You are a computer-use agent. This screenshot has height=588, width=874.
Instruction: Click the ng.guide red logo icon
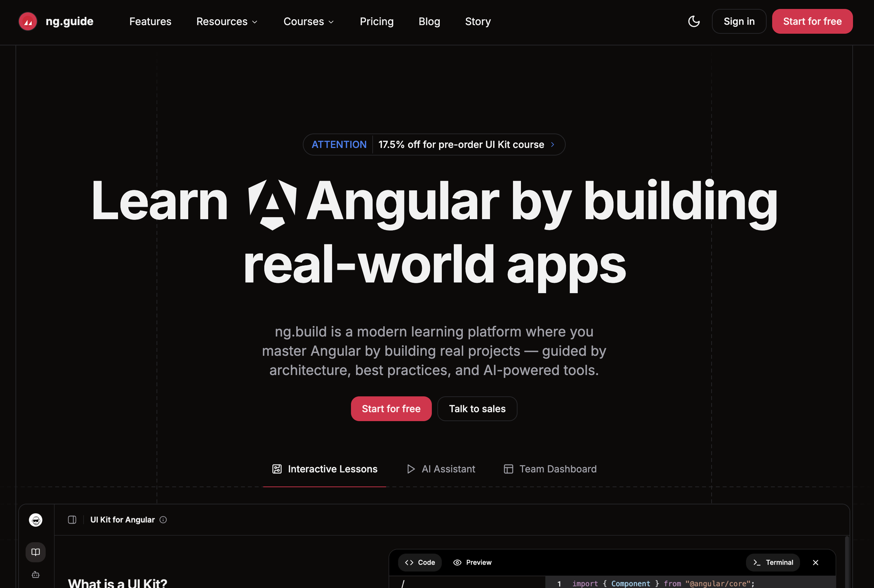tap(28, 21)
